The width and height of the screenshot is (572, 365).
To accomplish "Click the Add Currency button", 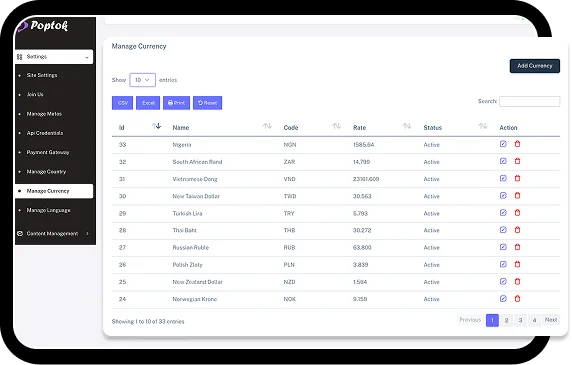I will click(x=534, y=66).
